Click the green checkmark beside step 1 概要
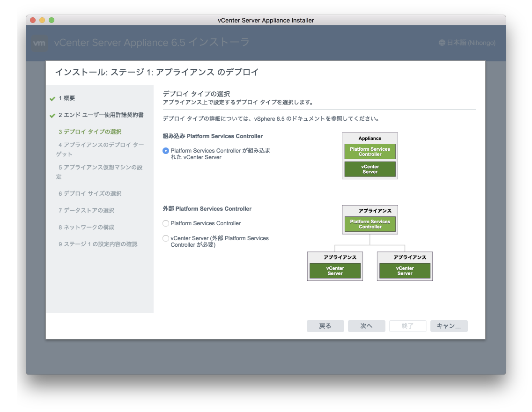 coord(52,98)
